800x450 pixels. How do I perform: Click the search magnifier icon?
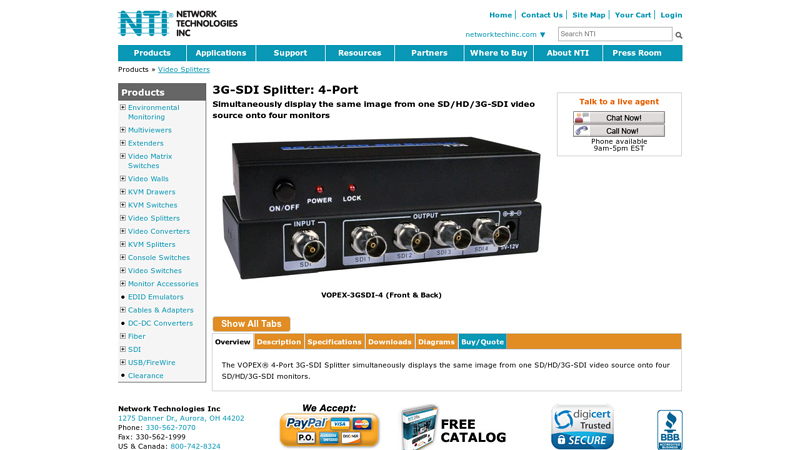point(679,35)
